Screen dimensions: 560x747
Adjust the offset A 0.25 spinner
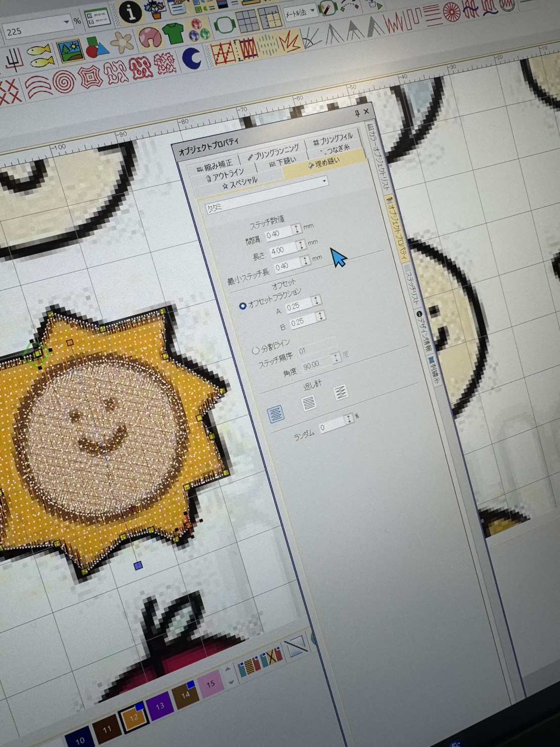coord(316,301)
